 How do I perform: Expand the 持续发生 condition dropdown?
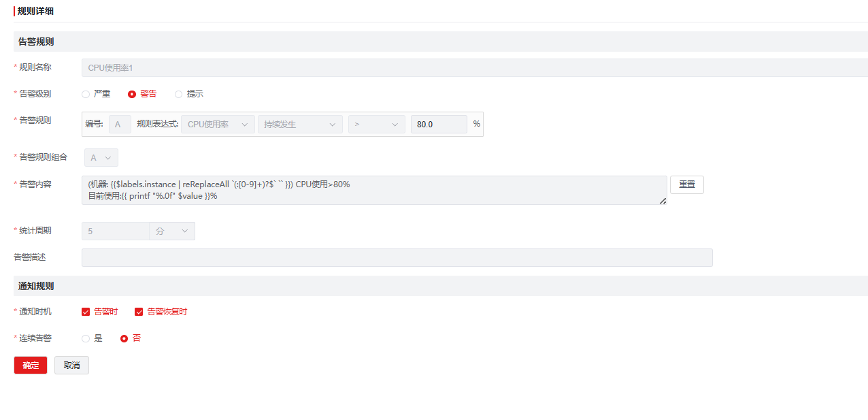(299, 125)
